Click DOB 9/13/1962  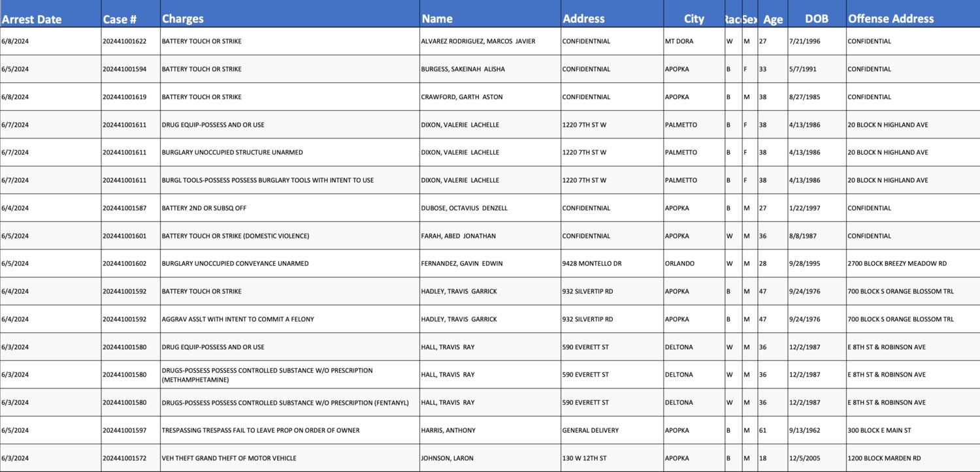[x=804, y=430]
